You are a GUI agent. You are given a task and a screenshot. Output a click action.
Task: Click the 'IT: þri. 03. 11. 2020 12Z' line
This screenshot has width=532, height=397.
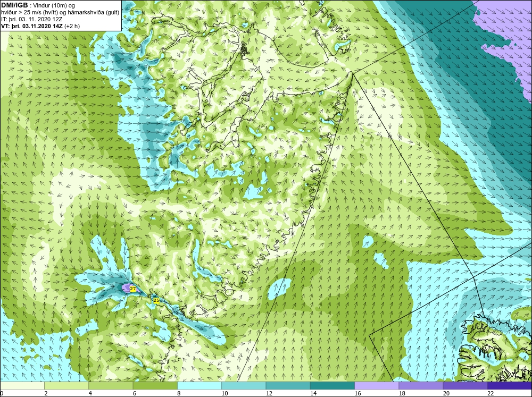pyautogui.click(x=31, y=19)
